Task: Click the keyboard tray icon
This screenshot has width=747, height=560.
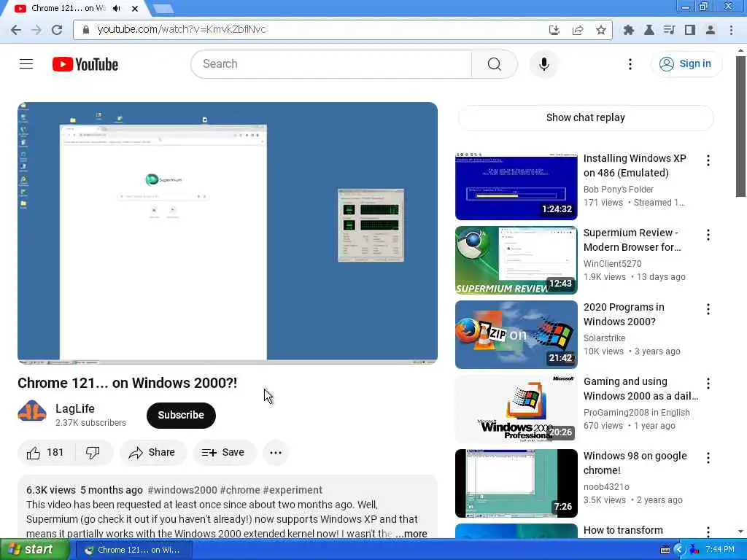Action: (665, 550)
